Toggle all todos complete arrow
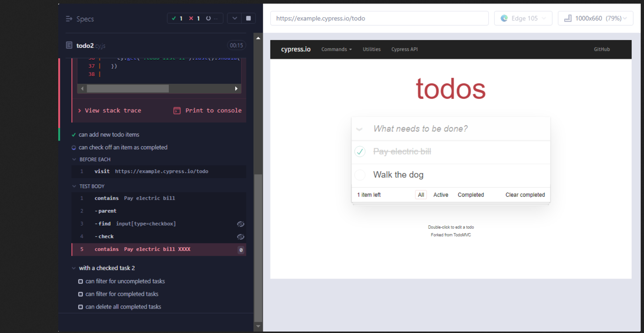This screenshot has height=333, width=644. [359, 129]
